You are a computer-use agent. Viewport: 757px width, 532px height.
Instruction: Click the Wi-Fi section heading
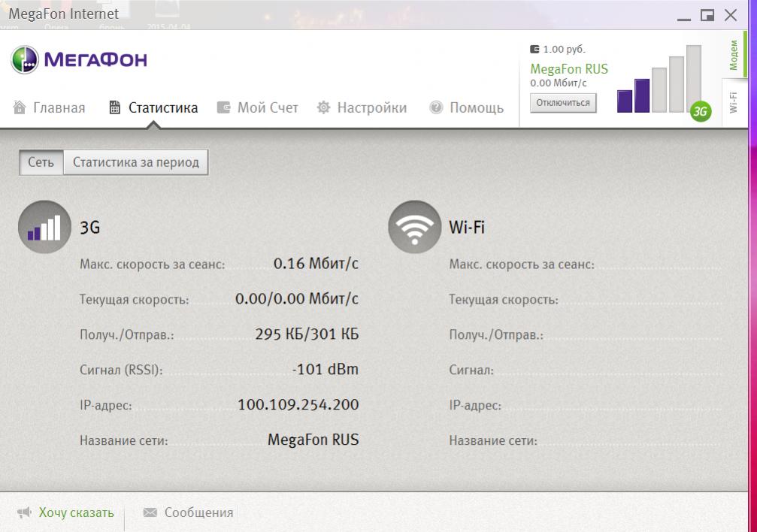(x=467, y=227)
